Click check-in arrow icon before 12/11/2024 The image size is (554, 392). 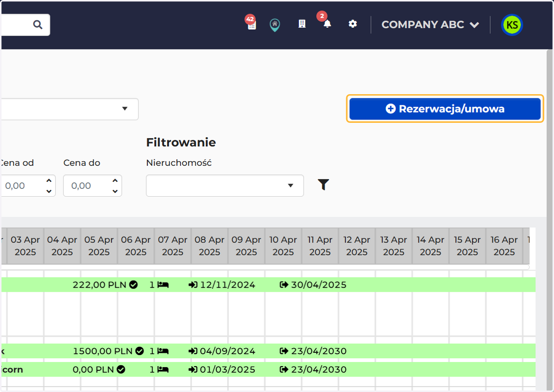click(x=193, y=285)
